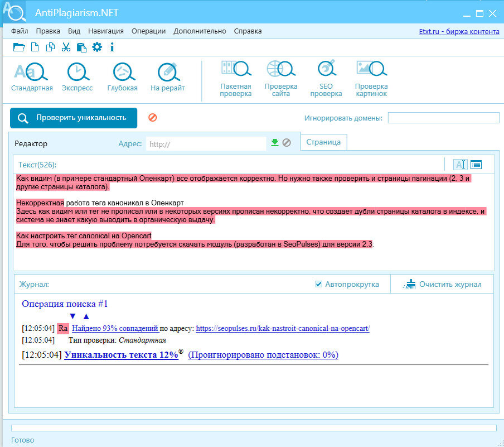
Task: Select the Глубокая check mode
Action: [123, 77]
